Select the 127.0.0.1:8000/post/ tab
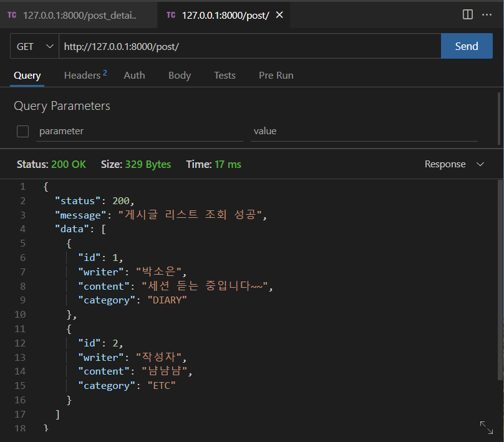The width and height of the screenshot is (504, 442). (225, 16)
